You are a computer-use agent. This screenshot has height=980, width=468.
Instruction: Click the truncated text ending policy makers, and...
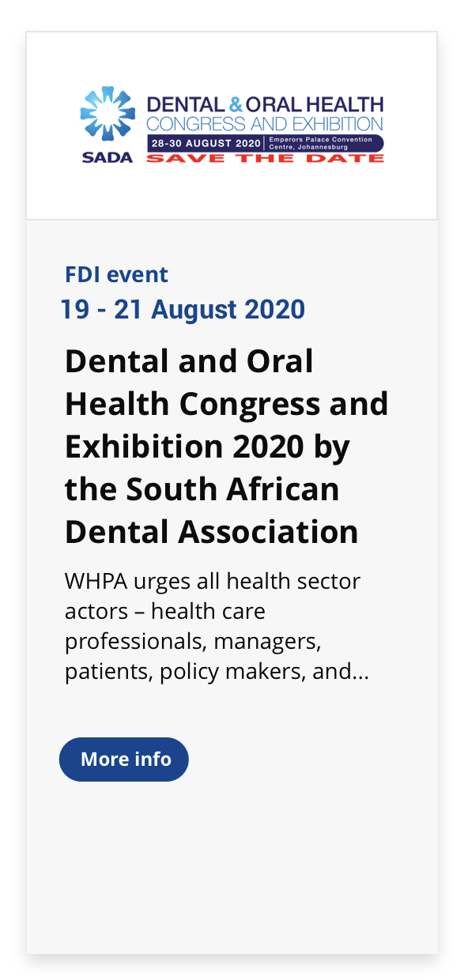coord(217,673)
